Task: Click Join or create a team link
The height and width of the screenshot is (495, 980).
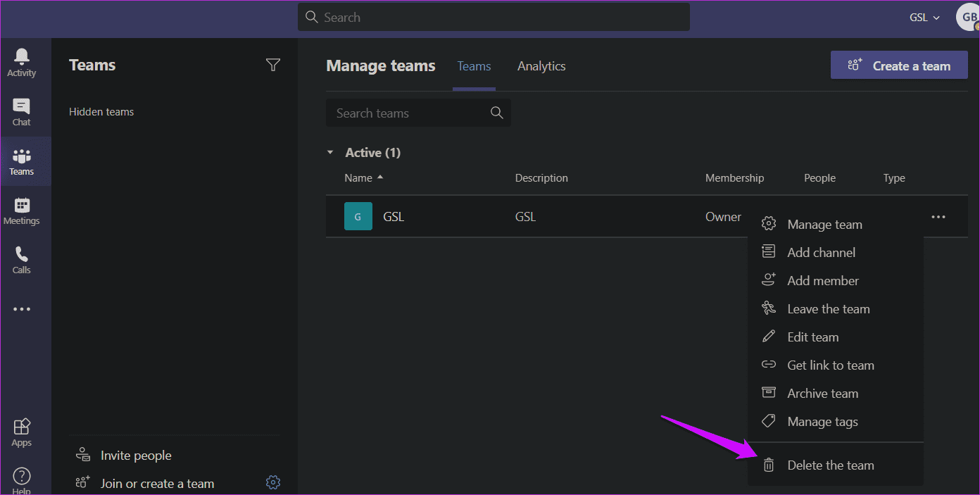Action: point(157,484)
